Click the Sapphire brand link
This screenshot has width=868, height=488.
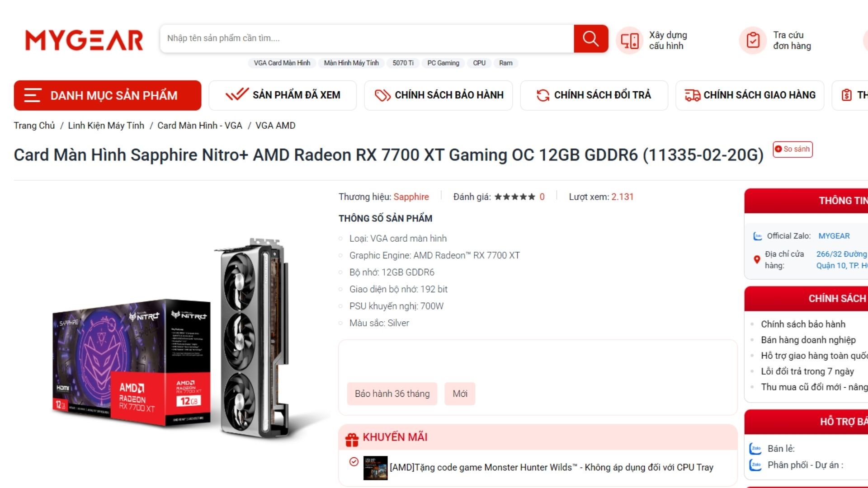pyautogui.click(x=411, y=197)
